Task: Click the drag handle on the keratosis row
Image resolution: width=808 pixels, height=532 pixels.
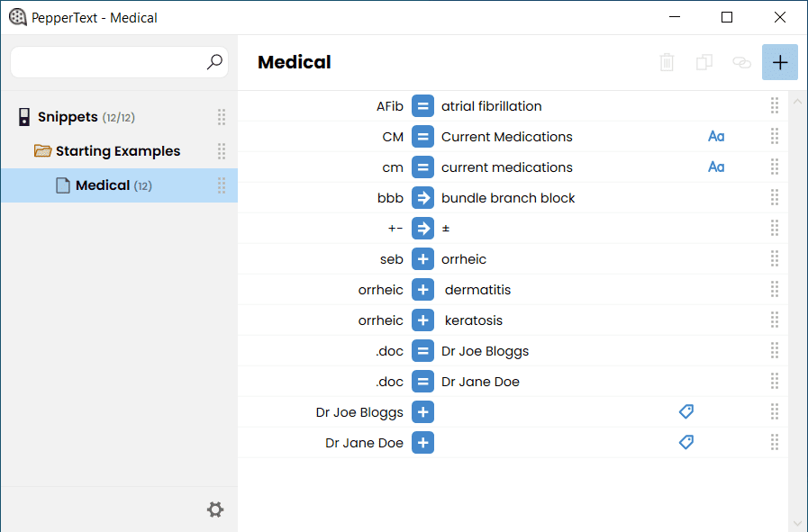Action: click(x=774, y=320)
